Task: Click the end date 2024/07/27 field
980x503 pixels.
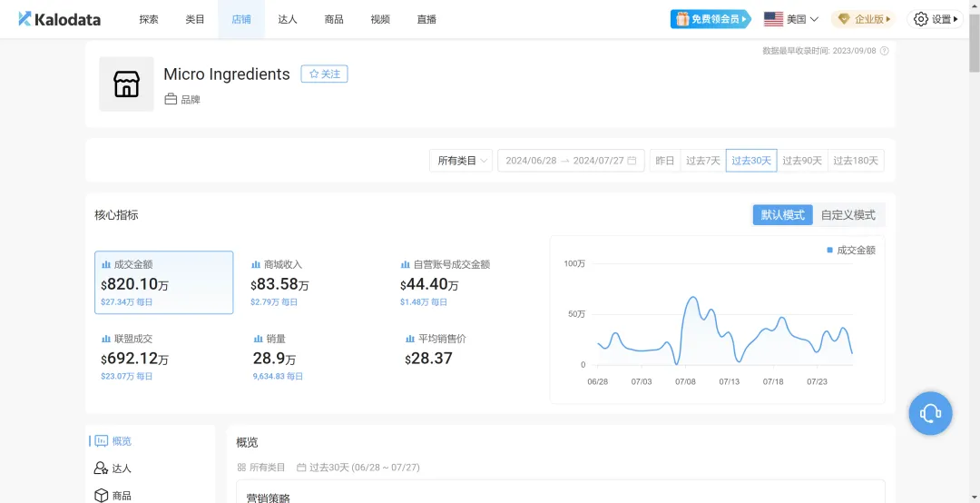Action: coord(598,161)
